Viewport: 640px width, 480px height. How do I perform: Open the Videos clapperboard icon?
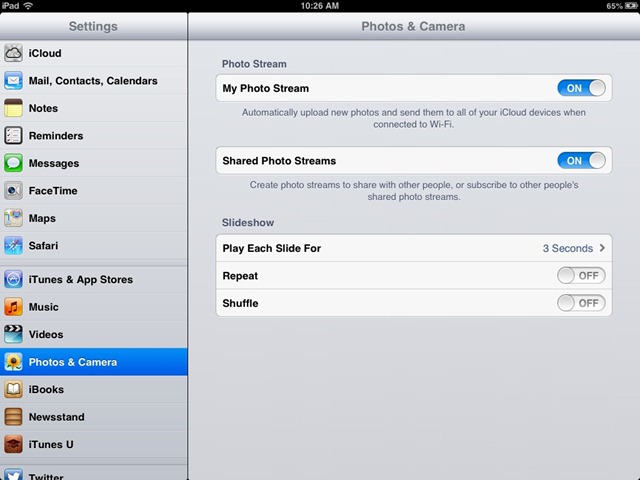pos(13,334)
